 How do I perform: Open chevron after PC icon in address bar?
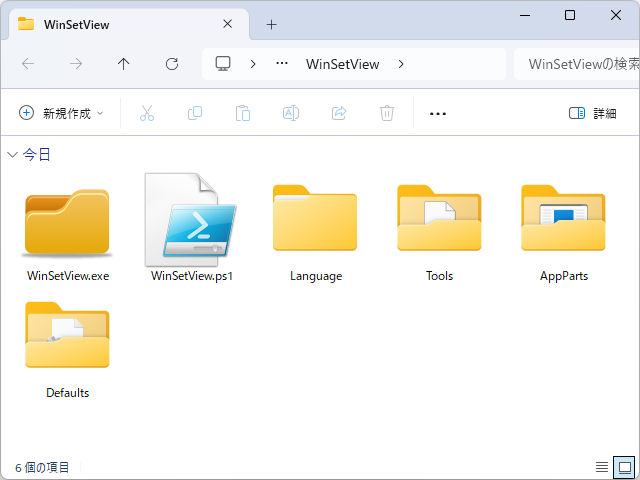pyautogui.click(x=253, y=64)
